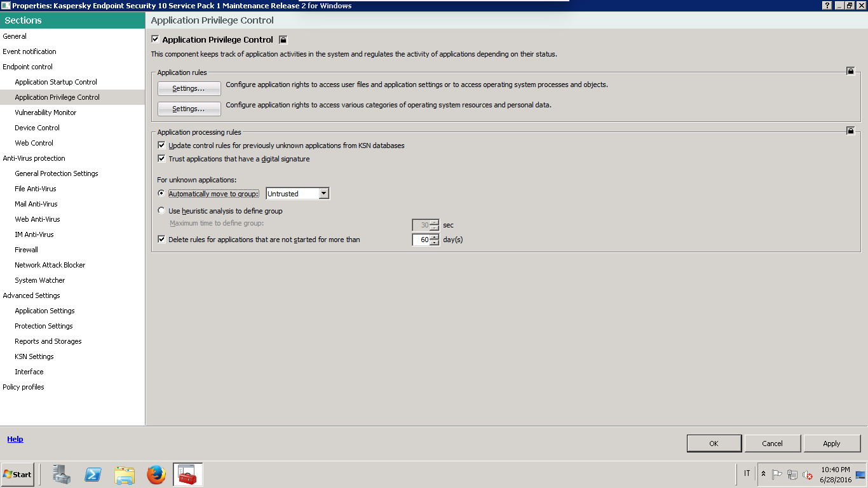868x488 pixels.
Task: Click the OK button
Action: coord(714,444)
